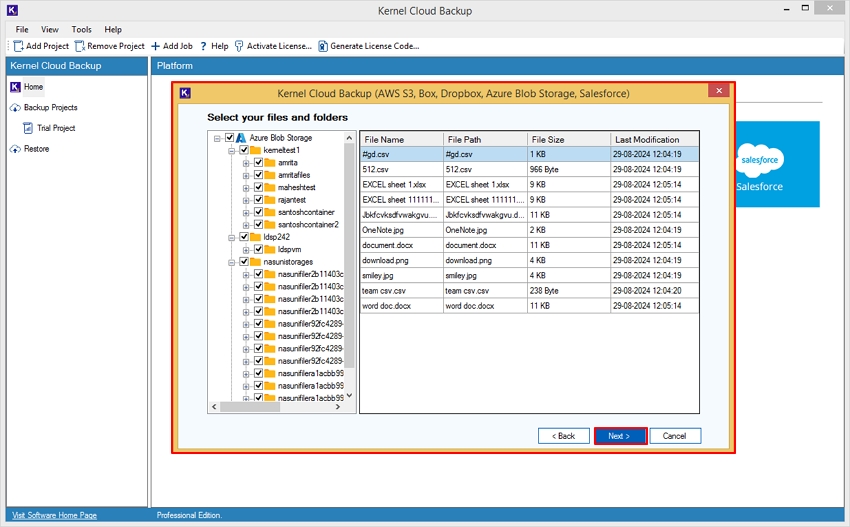Click the Generate License Code icon
This screenshot has width=850, height=527.
click(x=323, y=46)
